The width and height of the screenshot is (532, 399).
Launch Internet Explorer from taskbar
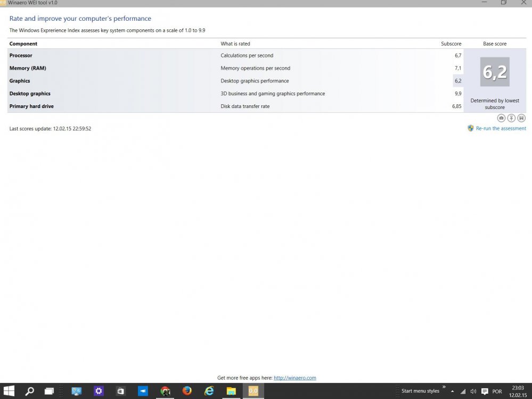pos(209,391)
